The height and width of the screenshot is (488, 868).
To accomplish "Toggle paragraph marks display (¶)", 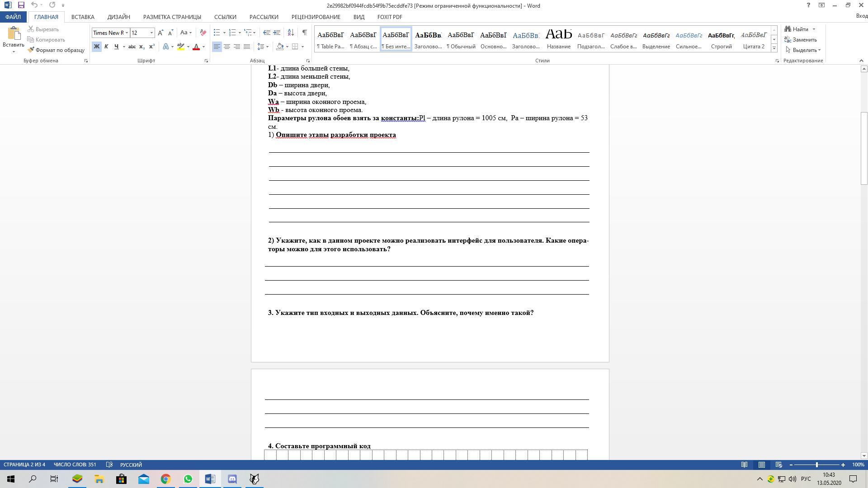I will 304,33.
